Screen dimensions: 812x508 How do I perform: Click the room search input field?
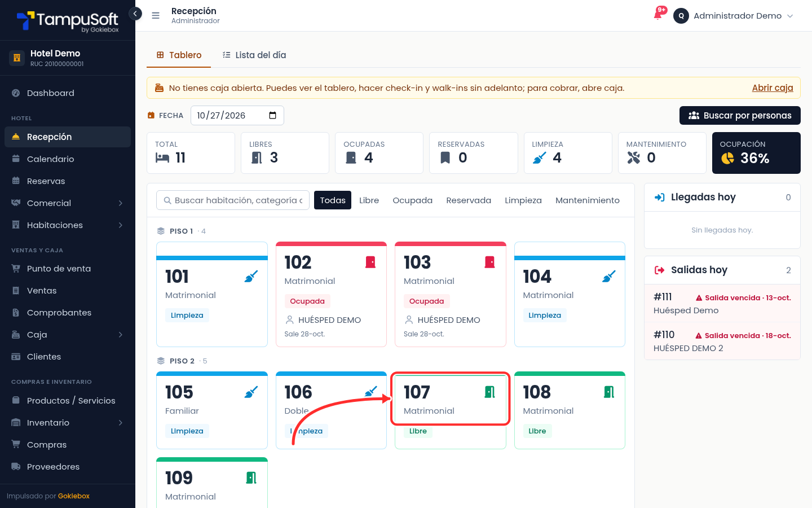click(x=233, y=200)
